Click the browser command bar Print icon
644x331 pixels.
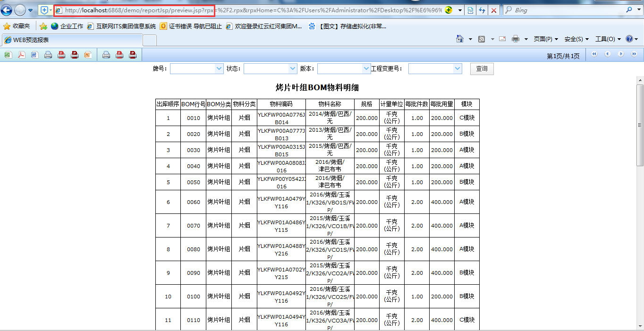[516, 39]
